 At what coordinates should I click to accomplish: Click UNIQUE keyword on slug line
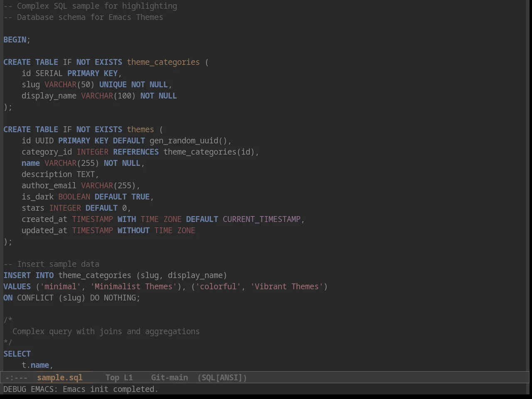(113, 84)
